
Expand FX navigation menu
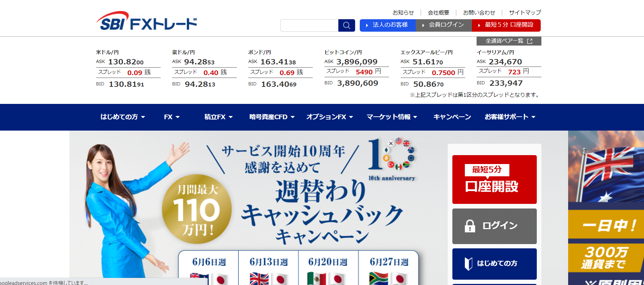point(172,117)
